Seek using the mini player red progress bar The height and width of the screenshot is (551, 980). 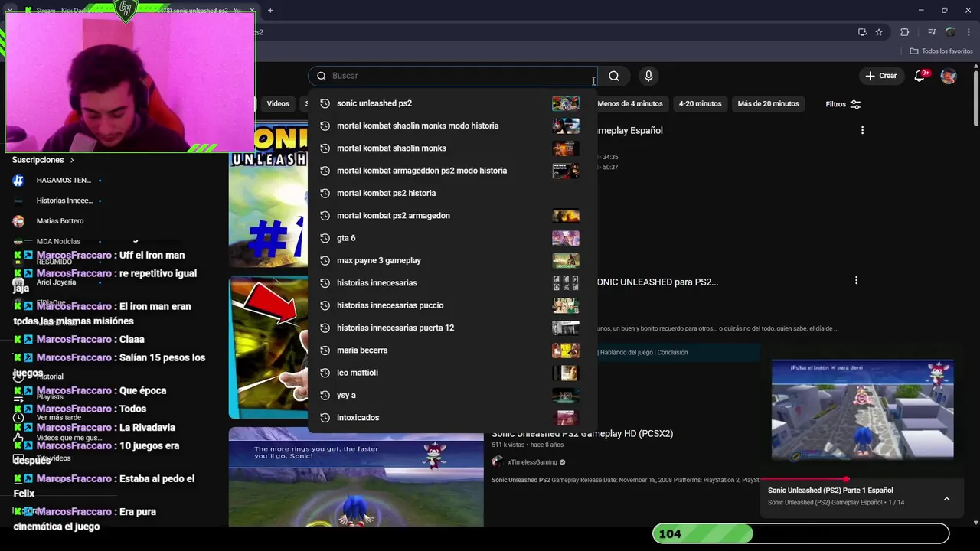point(862,479)
